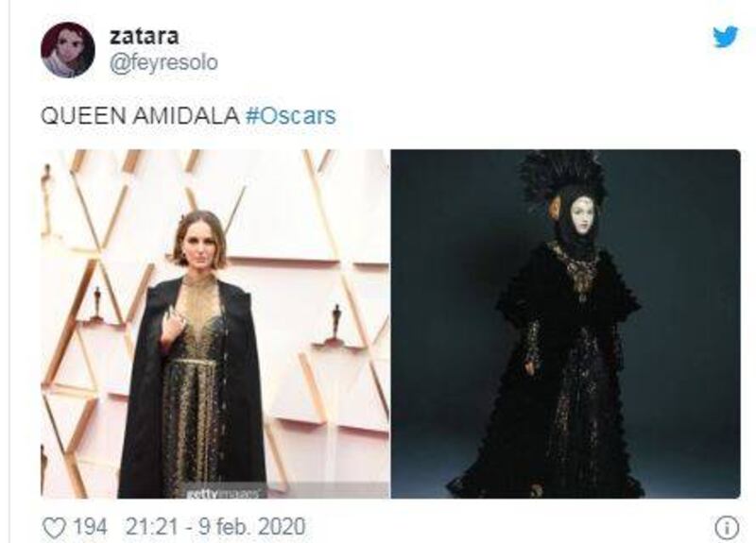Open the @feyresolo handle link
The width and height of the screenshot is (756, 543).
163,62
